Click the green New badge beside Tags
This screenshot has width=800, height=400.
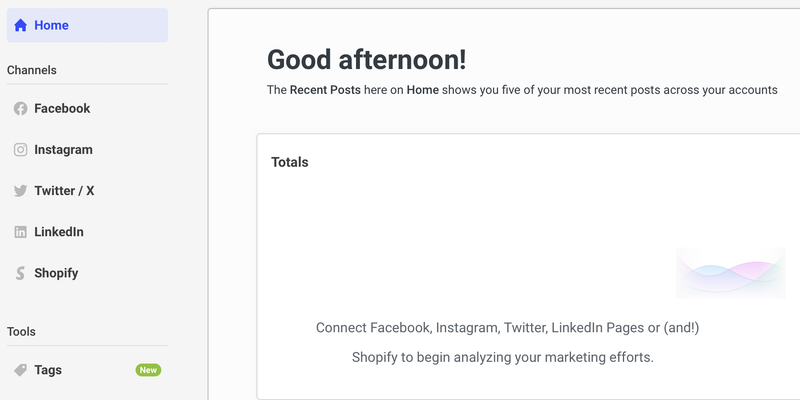(148, 370)
